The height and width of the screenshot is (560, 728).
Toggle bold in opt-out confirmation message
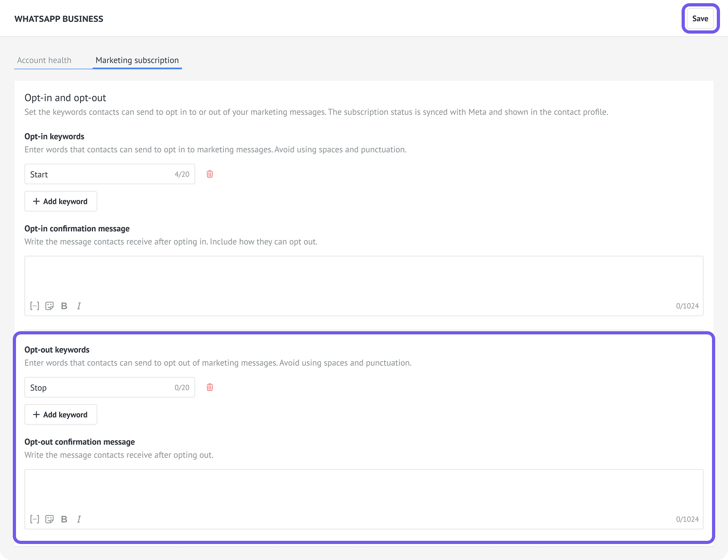pos(64,519)
